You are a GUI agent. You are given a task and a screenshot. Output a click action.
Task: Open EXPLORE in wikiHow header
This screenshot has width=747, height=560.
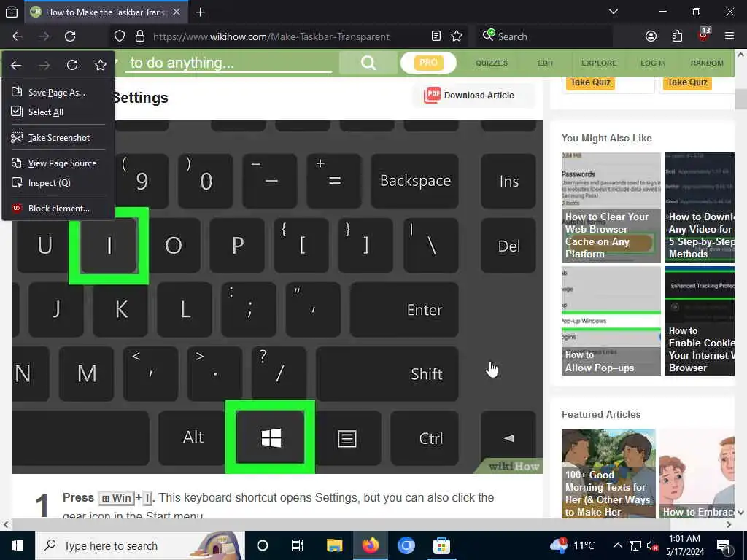[599, 63]
